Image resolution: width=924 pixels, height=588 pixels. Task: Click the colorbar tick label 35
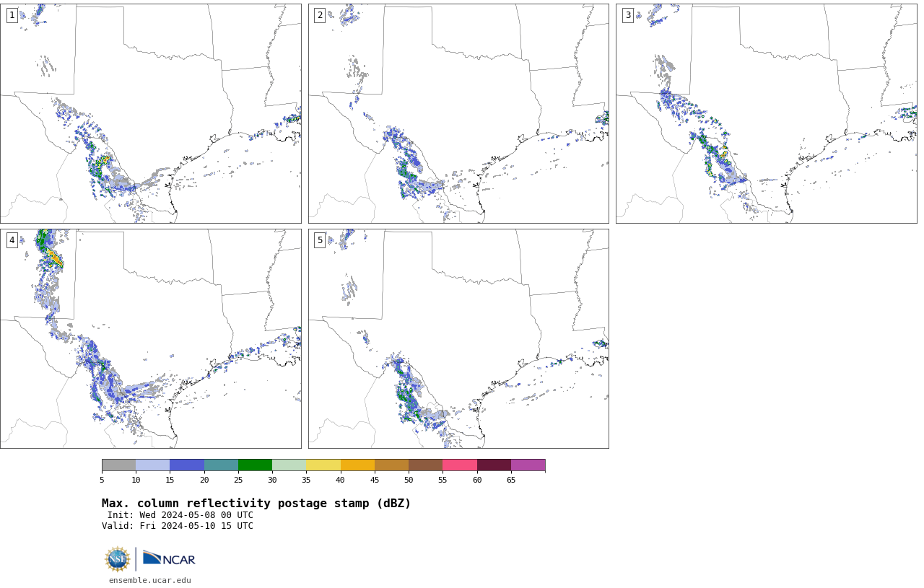306,480
